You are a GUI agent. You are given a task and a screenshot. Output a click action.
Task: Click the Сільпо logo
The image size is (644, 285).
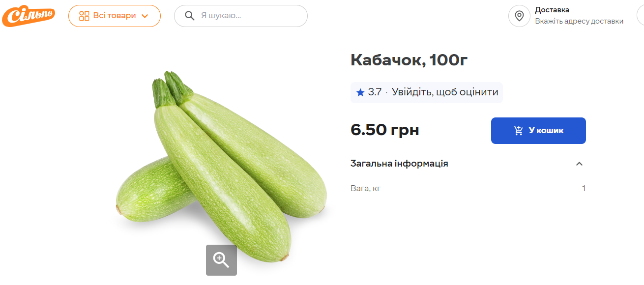pos(28,16)
